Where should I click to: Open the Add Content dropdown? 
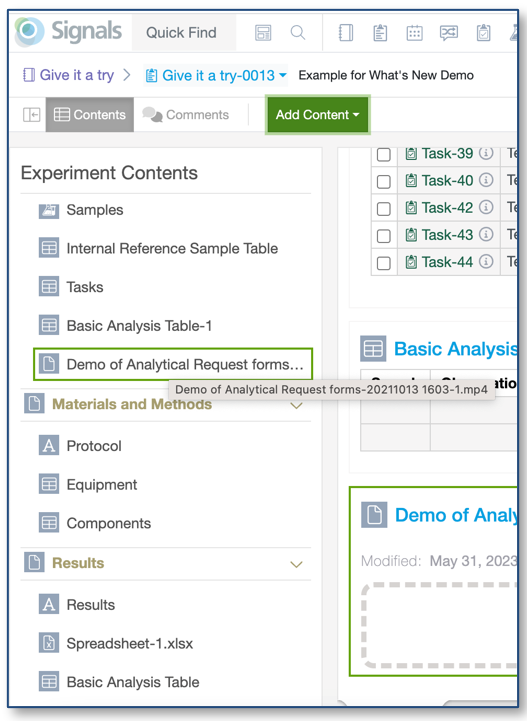click(317, 114)
